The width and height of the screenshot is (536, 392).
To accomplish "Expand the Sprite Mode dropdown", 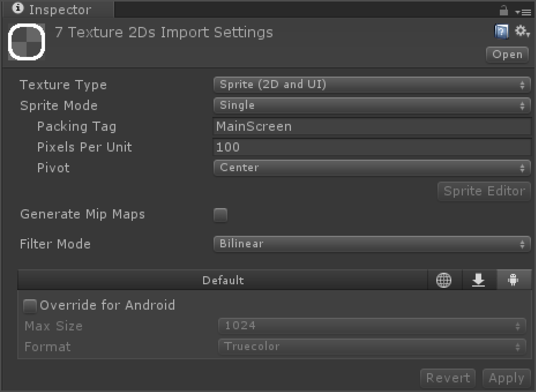I will pos(372,105).
